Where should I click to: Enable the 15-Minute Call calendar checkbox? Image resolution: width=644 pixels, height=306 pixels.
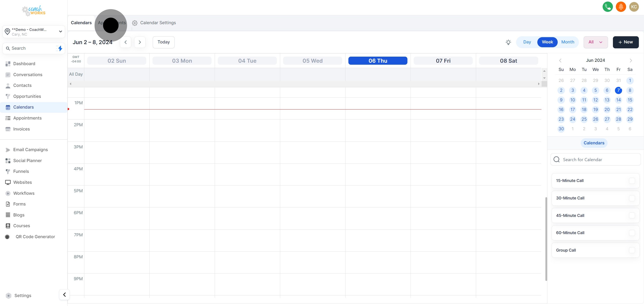tap(632, 181)
